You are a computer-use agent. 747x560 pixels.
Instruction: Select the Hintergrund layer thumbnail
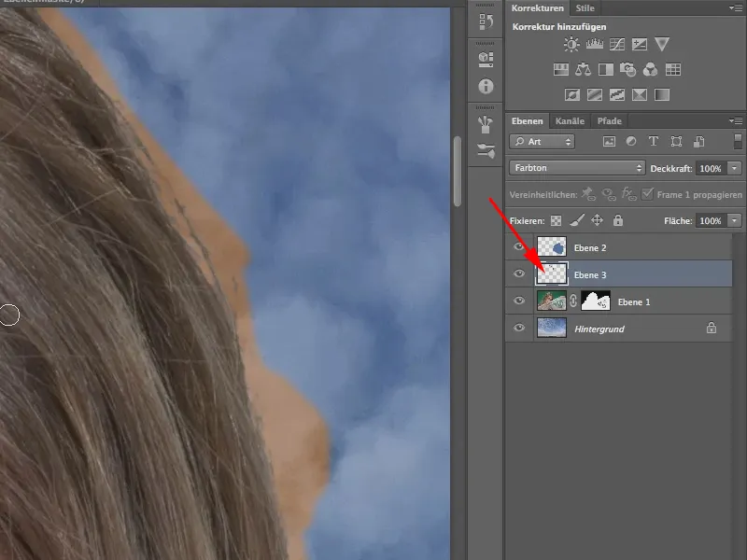pos(552,329)
